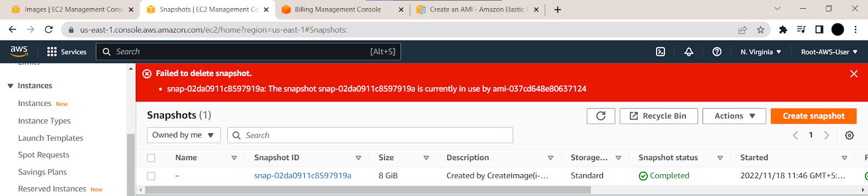Click the snapshots search field
This screenshot has width=868, height=196.
click(370, 135)
